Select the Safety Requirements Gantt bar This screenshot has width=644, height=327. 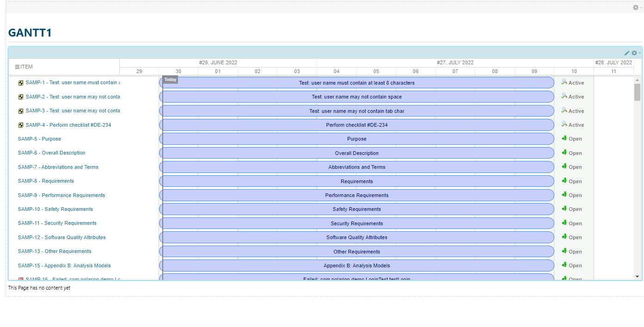point(356,209)
